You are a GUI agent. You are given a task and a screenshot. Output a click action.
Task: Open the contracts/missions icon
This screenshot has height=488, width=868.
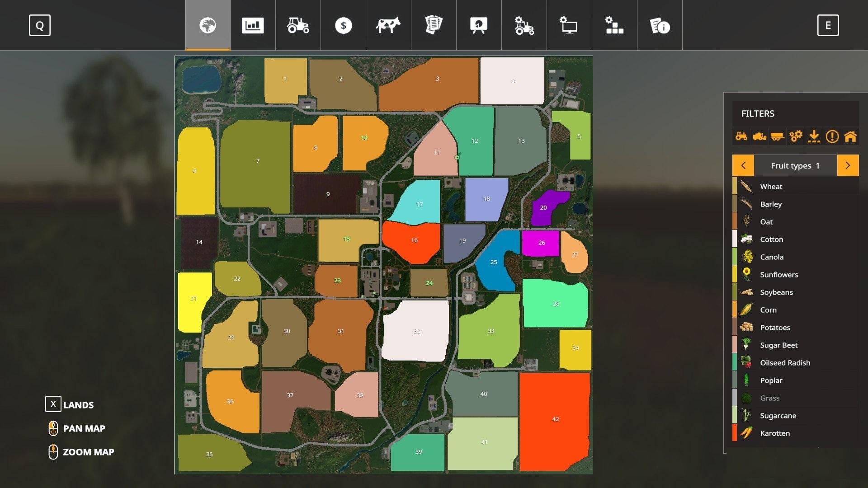[x=434, y=25]
